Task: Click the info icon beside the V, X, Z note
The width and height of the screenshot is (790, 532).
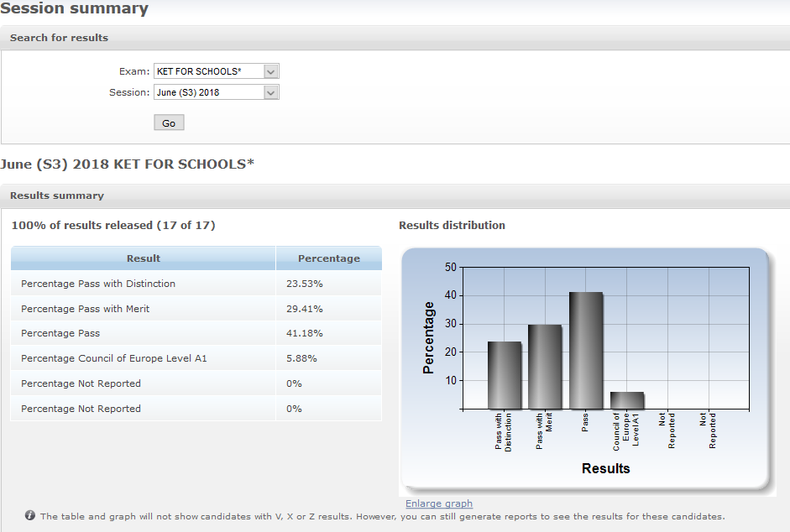Action: click(30, 515)
